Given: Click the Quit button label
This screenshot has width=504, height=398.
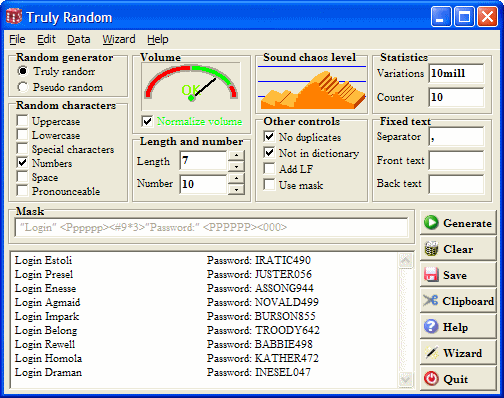Looking at the screenshot, I should point(455,379).
